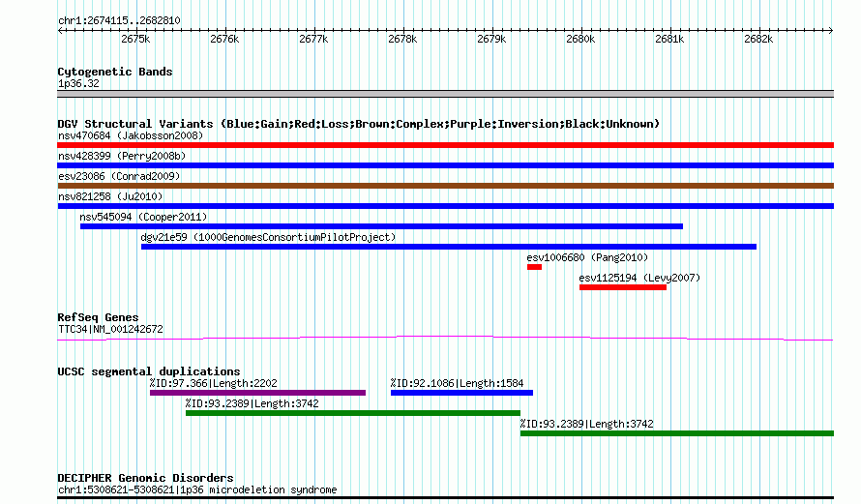Viewport: 861px width, 504px height.
Task: Click the DGV Structural Variants track title
Action: (359, 124)
